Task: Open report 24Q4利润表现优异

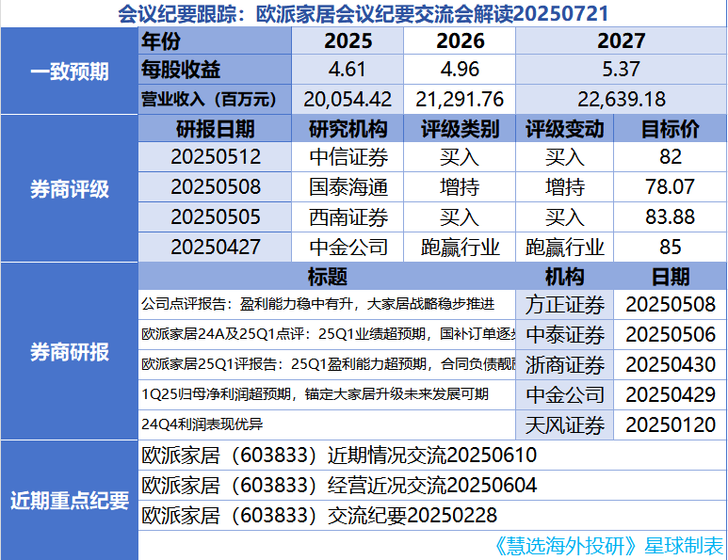Action: (327, 424)
